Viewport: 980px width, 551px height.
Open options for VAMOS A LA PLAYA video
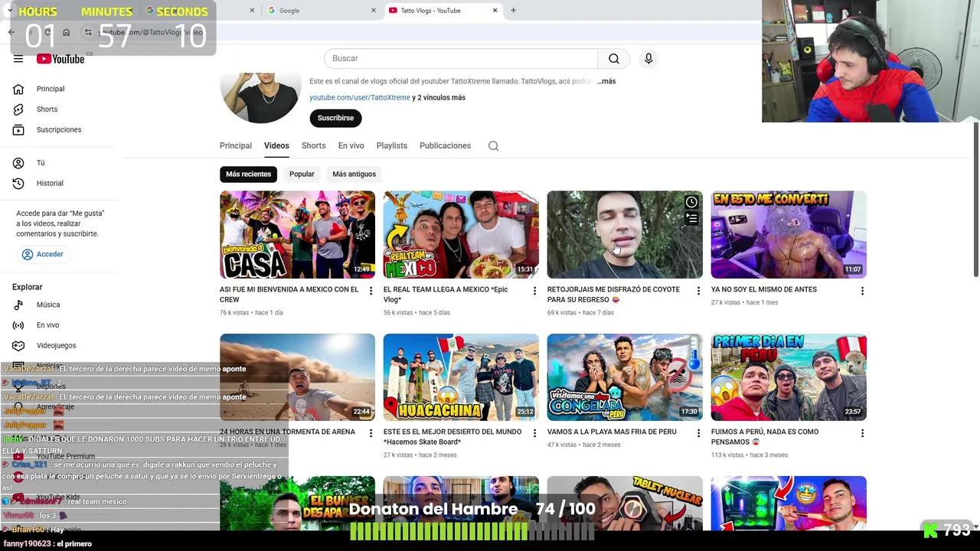[x=698, y=433]
